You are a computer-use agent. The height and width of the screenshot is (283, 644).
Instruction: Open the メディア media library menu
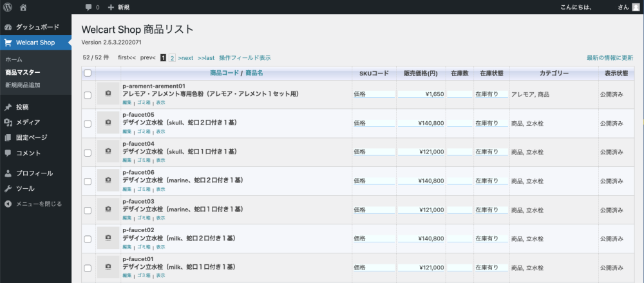click(x=28, y=122)
